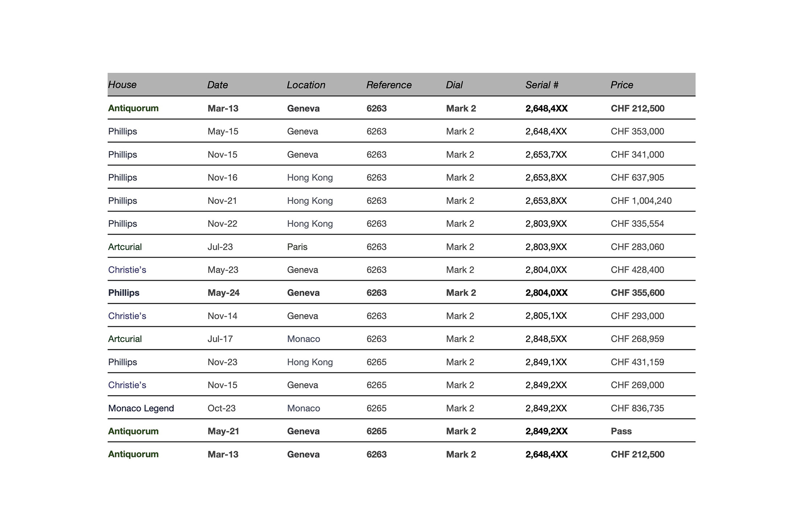The width and height of the screenshot is (798, 532).
Task: Select the Reference column header
Action: [x=389, y=85]
